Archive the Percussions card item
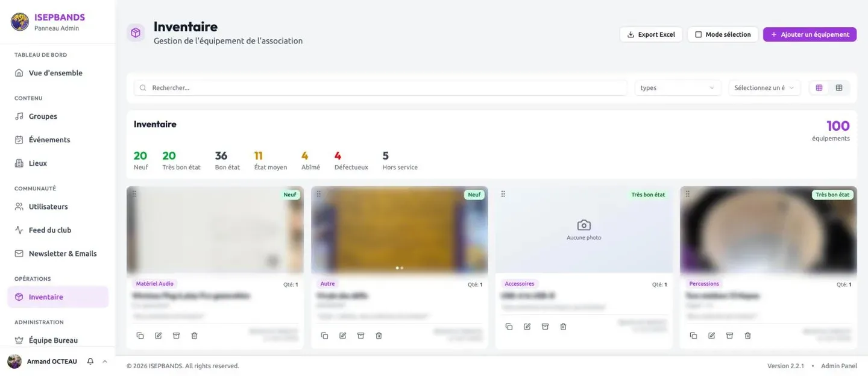This screenshot has width=868, height=376. (x=729, y=336)
